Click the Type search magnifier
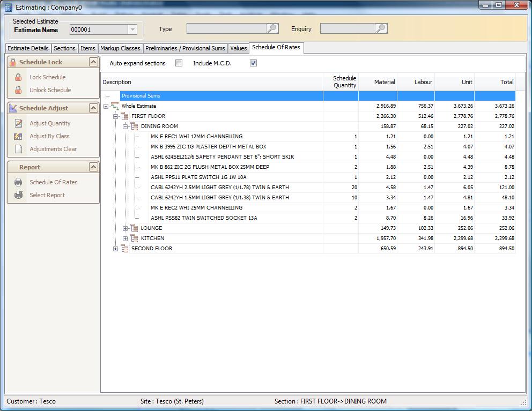This screenshot has height=411, width=532. [272, 28]
